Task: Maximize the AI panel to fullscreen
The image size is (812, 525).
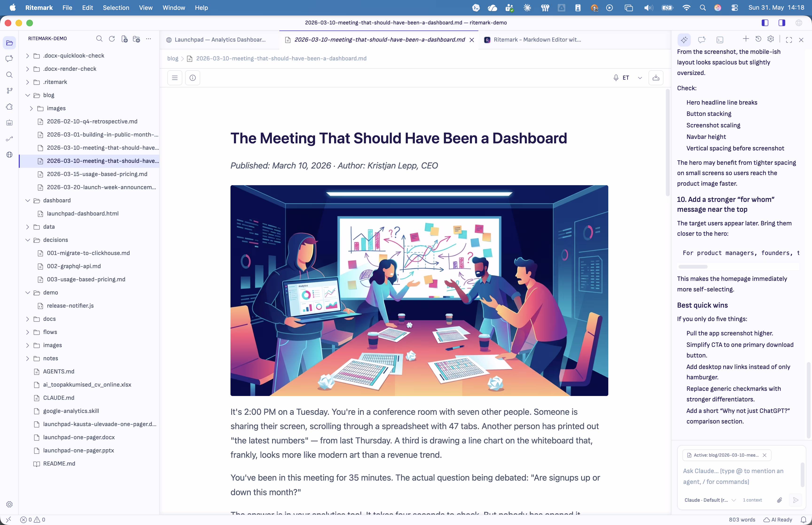Action: coord(789,40)
